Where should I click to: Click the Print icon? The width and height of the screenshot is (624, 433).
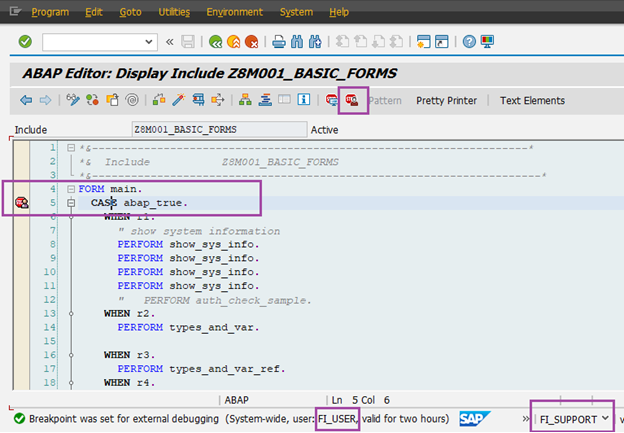tap(279, 41)
